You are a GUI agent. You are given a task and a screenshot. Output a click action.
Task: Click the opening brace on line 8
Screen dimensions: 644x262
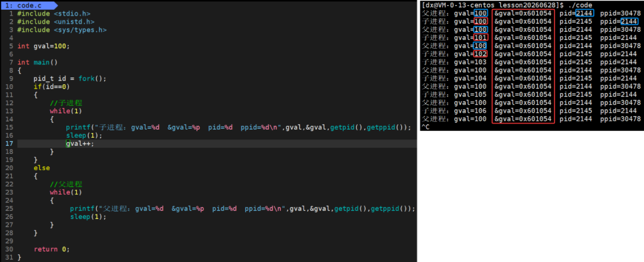pos(19,71)
